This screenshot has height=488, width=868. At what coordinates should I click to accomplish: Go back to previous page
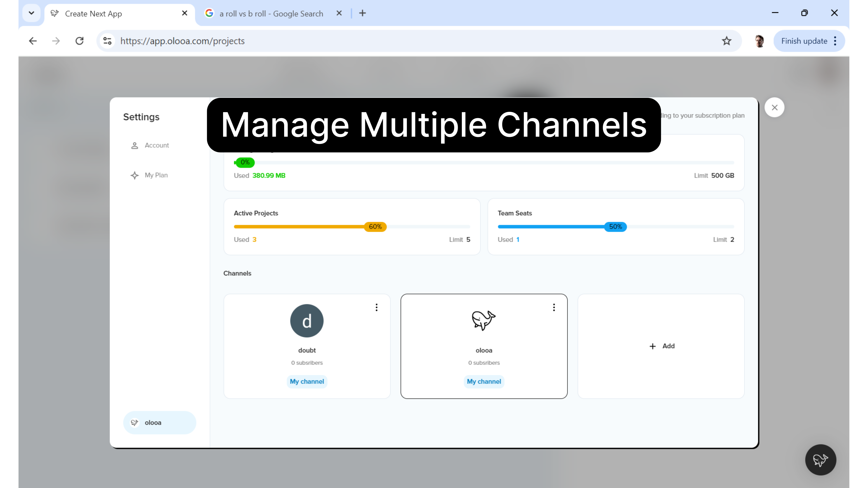[x=33, y=41]
